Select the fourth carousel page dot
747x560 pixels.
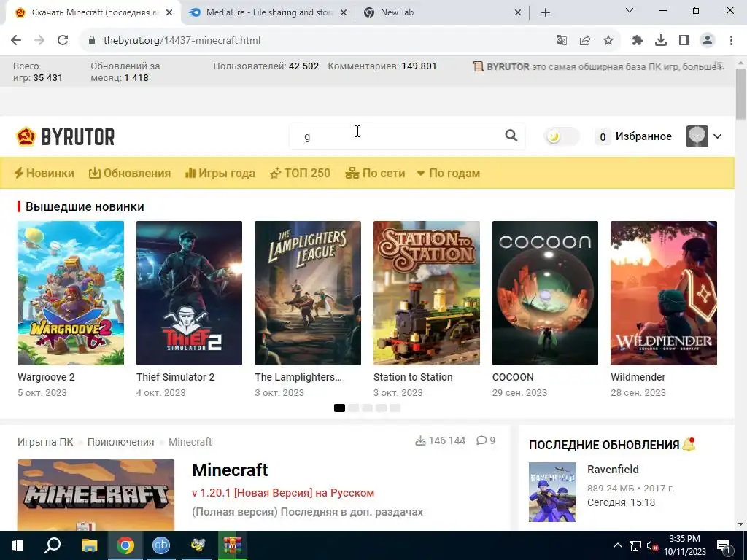point(381,408)
